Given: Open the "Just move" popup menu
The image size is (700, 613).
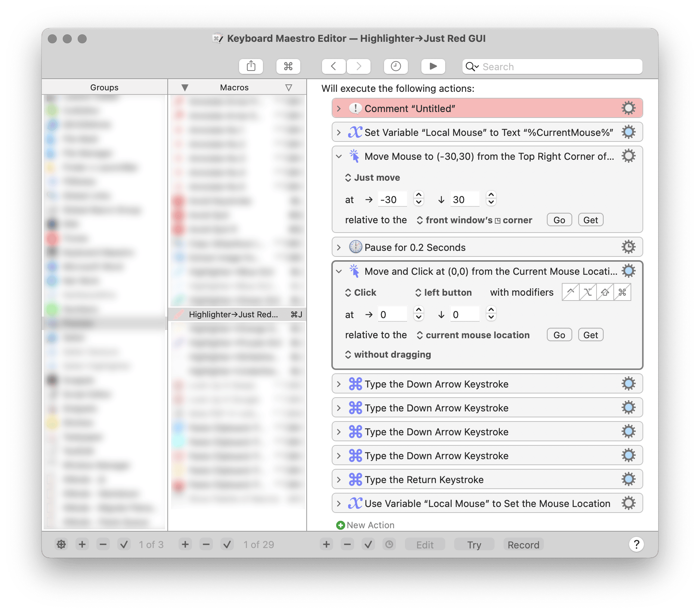Looking at the screenshot, I should 372,178.
